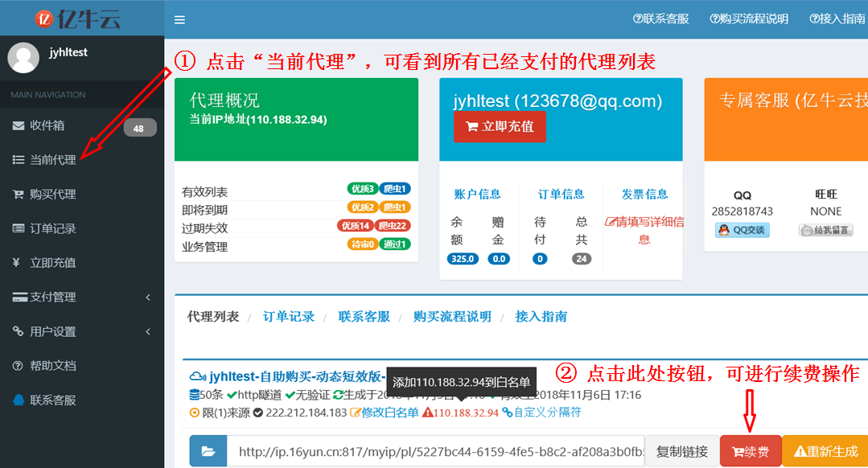Image resolution: width=868 pixels, height=468 pixels.
Task: Click the QQ penguin icon beside 联系客服
Action: pos(19,400)
